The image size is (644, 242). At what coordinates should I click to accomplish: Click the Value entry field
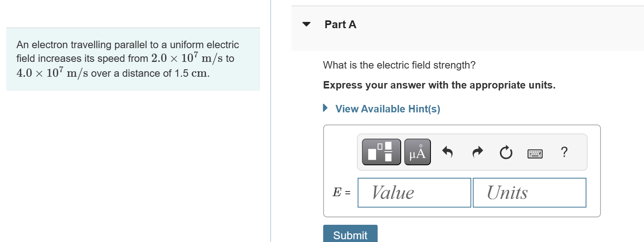tap(414, 192)
